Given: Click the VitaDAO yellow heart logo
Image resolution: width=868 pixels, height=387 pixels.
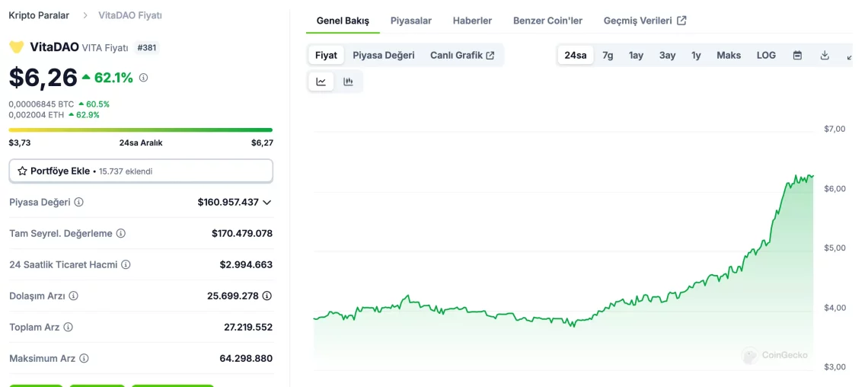Looking at the screenshot, I should [16, 48].
